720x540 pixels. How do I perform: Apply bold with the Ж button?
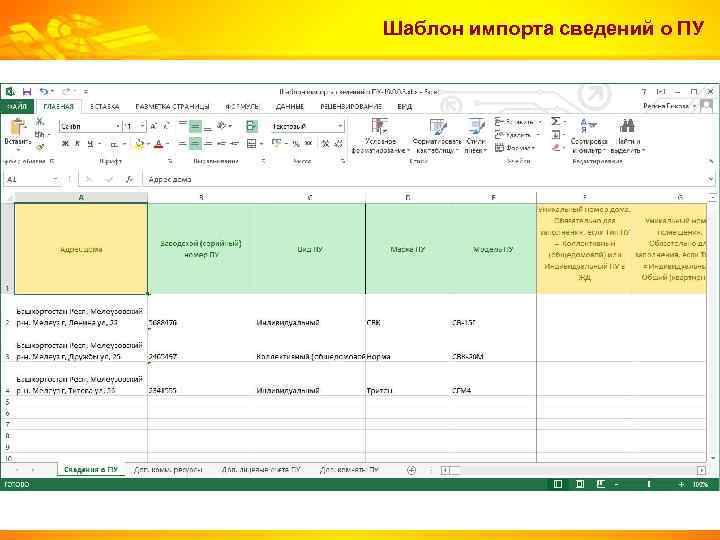pos(65,144)
